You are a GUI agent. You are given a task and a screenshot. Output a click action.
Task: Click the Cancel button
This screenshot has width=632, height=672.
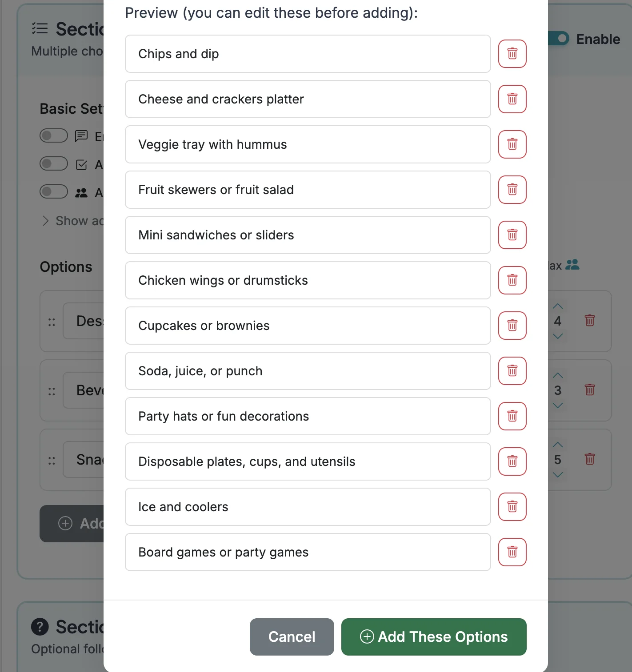click(292, 636)
